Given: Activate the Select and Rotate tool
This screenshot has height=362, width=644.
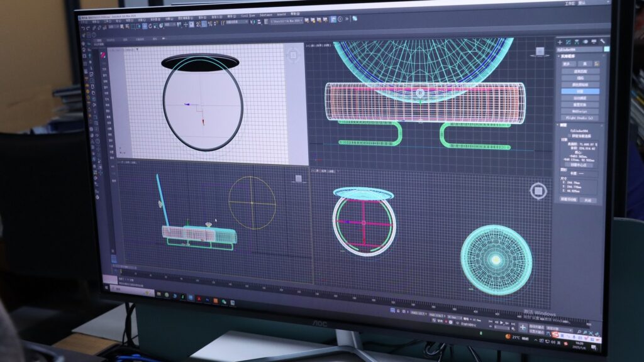Looking at the screenshot, I should (150, 25).
